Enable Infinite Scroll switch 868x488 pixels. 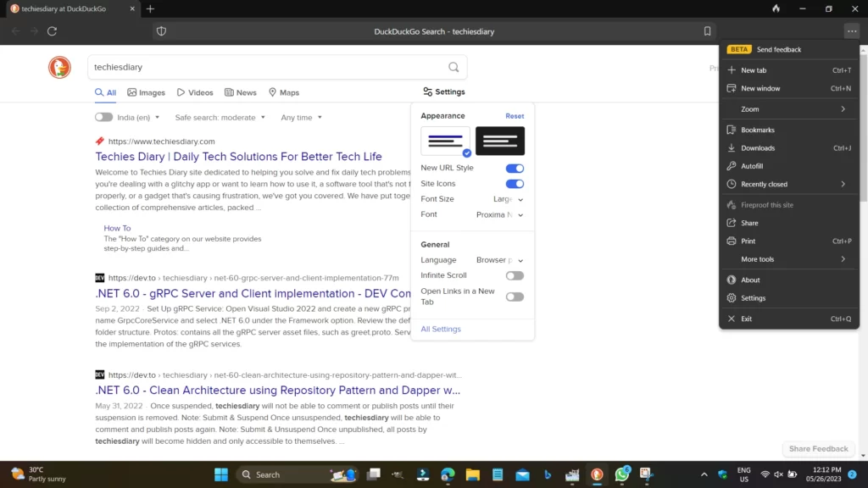(515, 275)
